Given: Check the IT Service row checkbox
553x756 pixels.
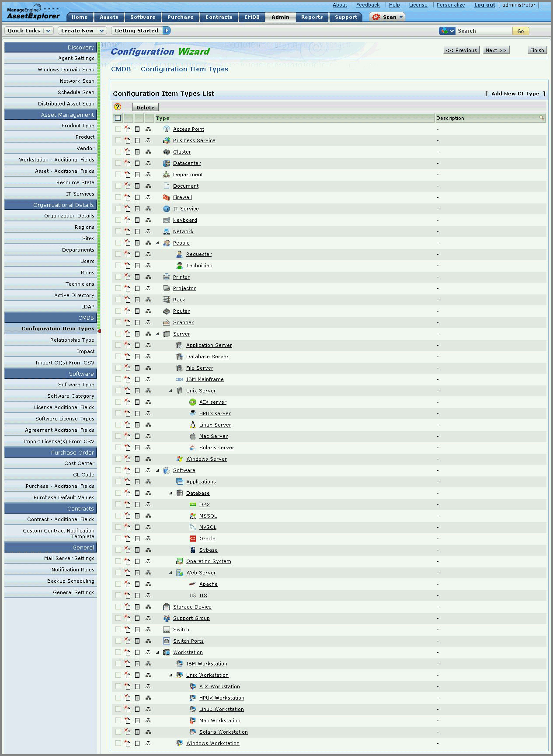Looking at the screenshot, I should (x=118, y=209).
